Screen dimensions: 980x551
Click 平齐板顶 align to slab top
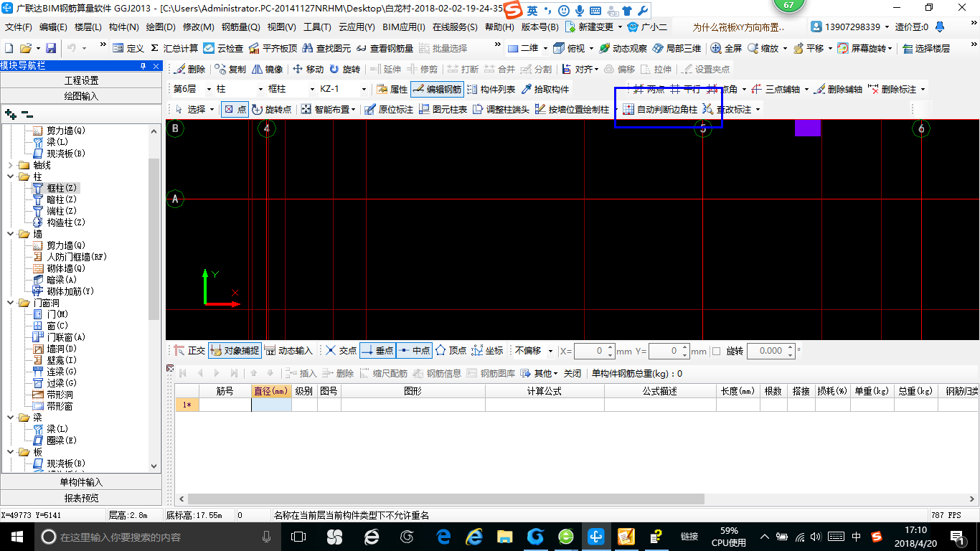(x=273, y=48)
